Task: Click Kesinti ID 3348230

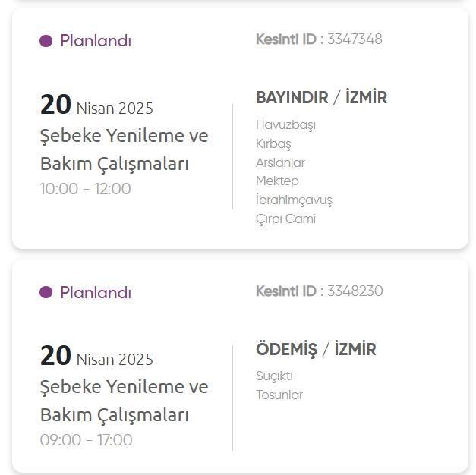Action: (320, 291)
